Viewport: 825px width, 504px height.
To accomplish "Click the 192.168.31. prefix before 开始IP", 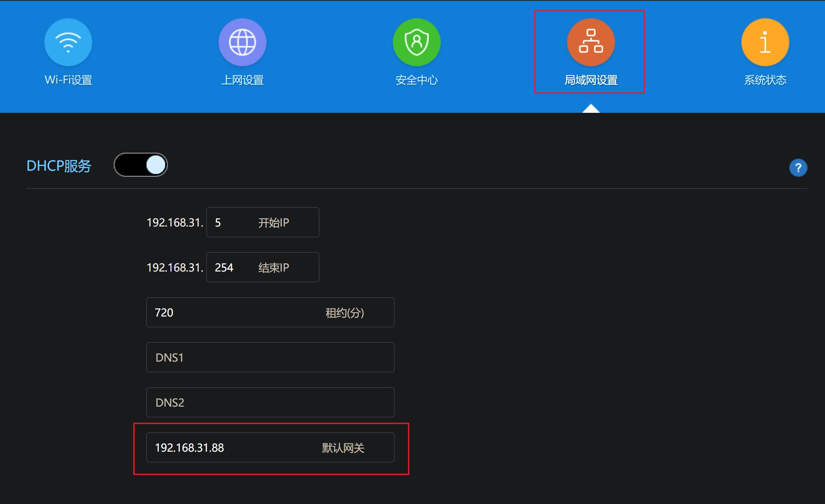I will pos(175,223).
